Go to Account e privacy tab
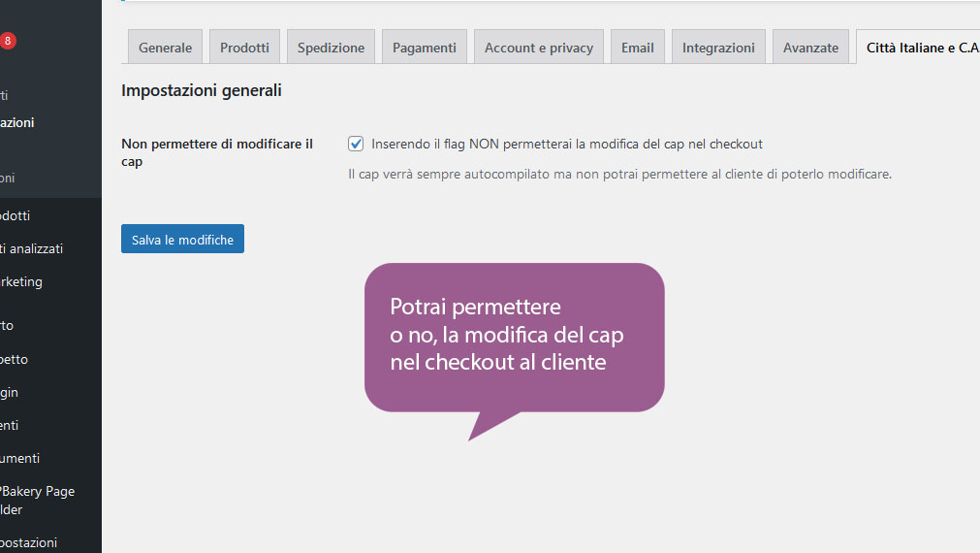Viewport: 980px width, 553px height. tap(539, 47)
